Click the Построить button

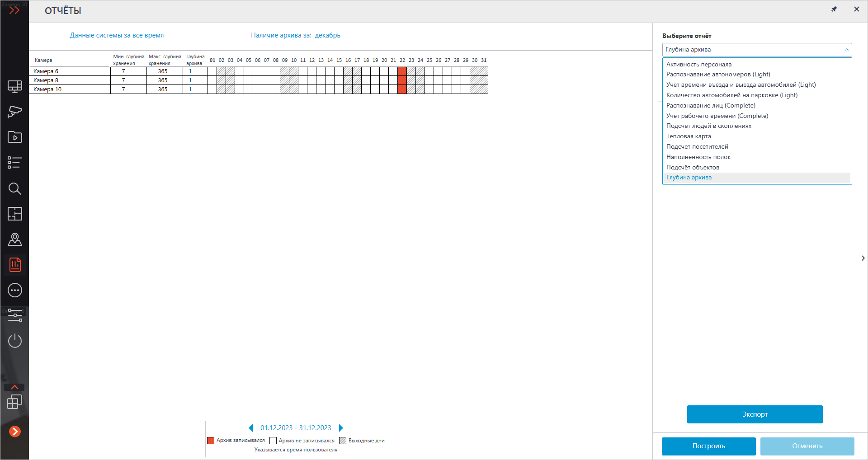pos(708,446)
